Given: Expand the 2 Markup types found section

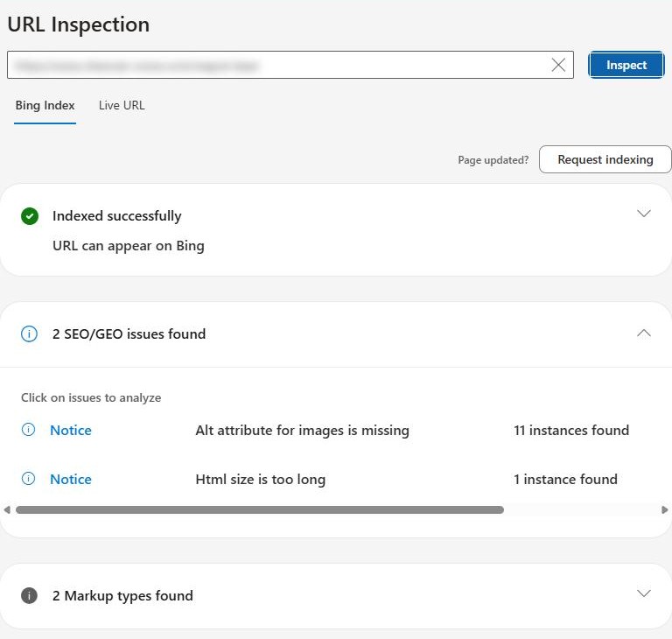Looking at the screenshot, I should (x=644, y=593).
